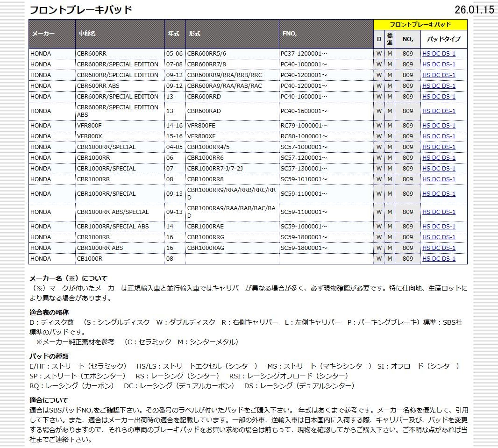This screenshot has width=498, height=448.
Task: Open pad link for CBR1000RR6 row
Action: pos(439,158)
